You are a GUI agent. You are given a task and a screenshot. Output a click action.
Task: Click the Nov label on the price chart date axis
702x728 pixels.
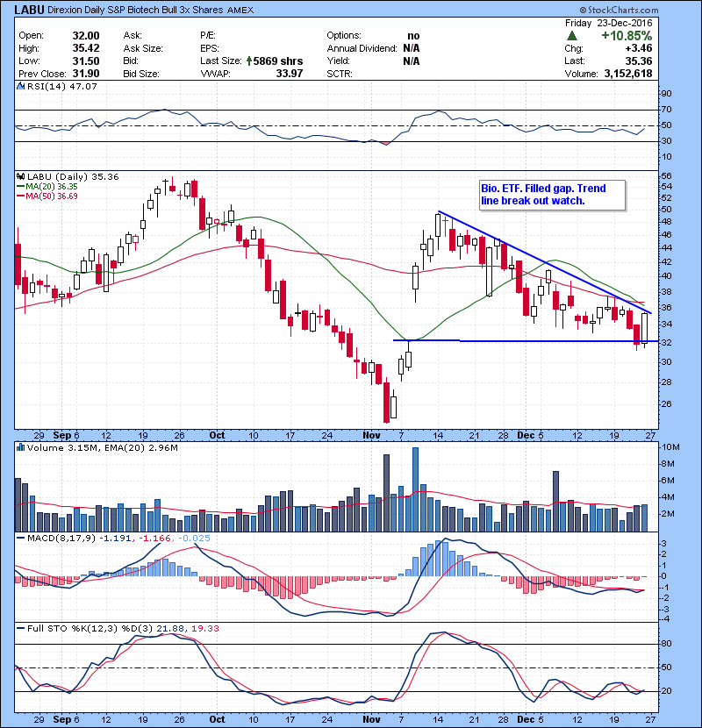point(372,436)
